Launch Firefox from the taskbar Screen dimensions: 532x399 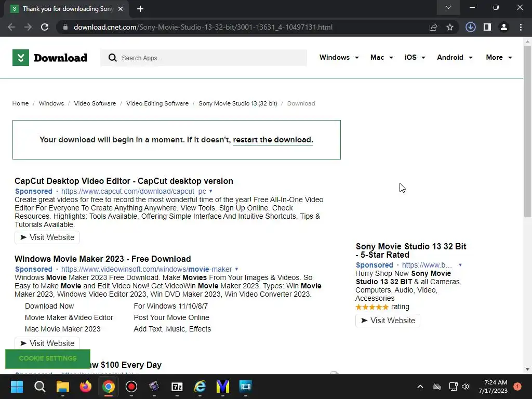click(86, 387)
